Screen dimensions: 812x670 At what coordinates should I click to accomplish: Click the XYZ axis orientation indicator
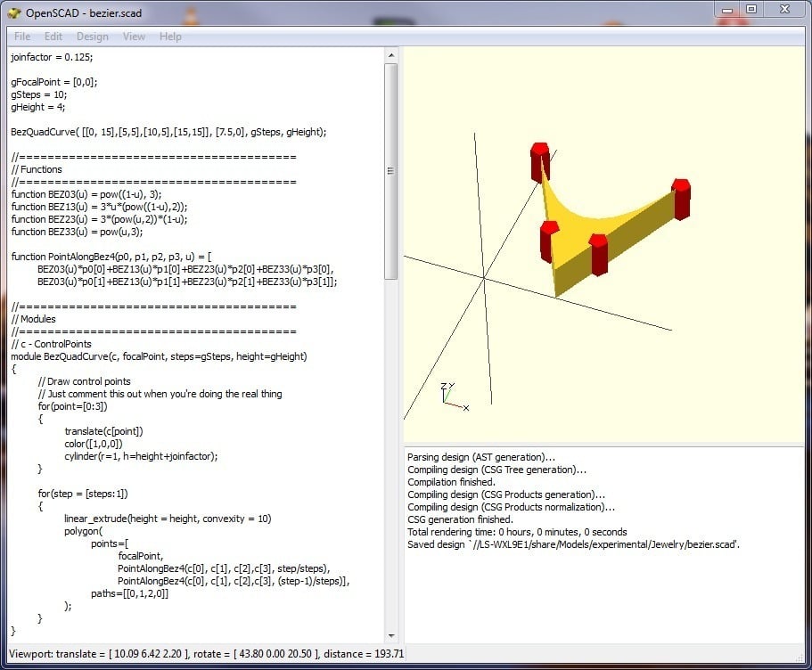coord(453,396)
